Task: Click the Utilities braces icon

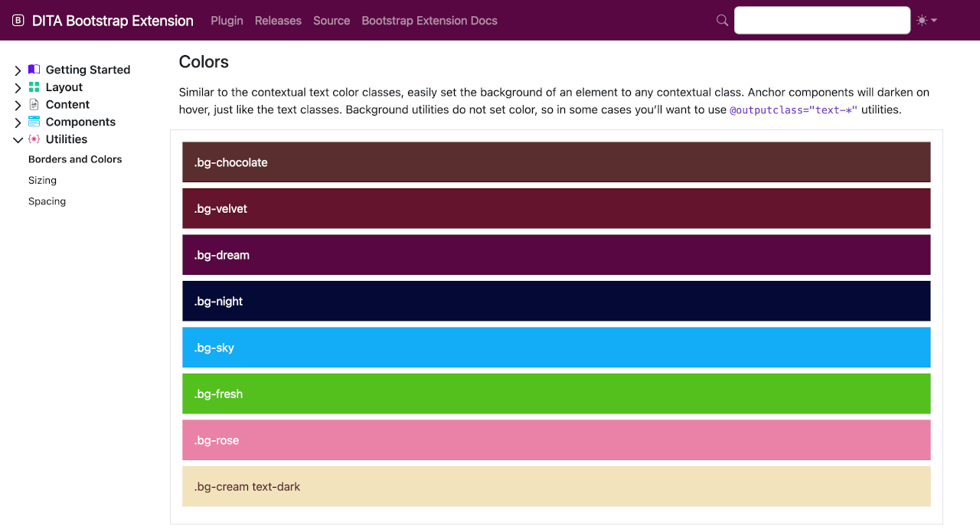Action: coord(34,139)
